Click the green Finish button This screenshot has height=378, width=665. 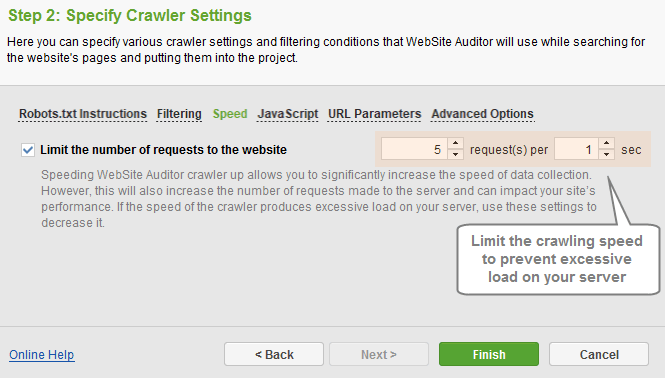click(x=489, y=354)
